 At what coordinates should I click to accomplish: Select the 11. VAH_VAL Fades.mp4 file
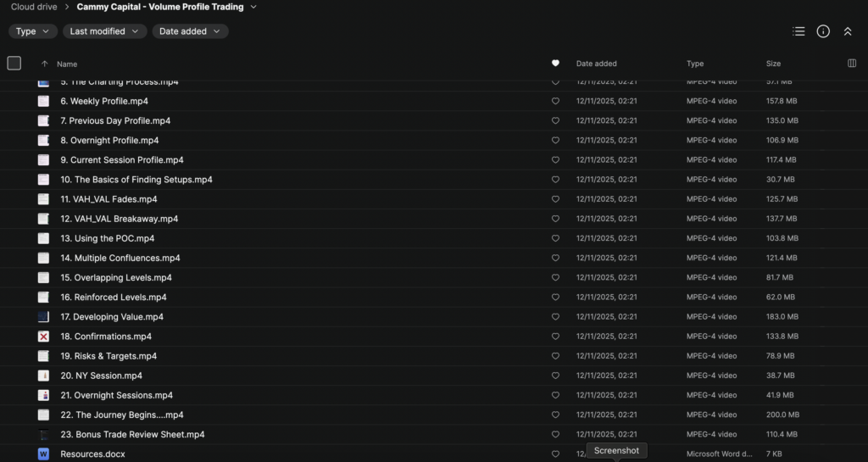tap(108, 199)
